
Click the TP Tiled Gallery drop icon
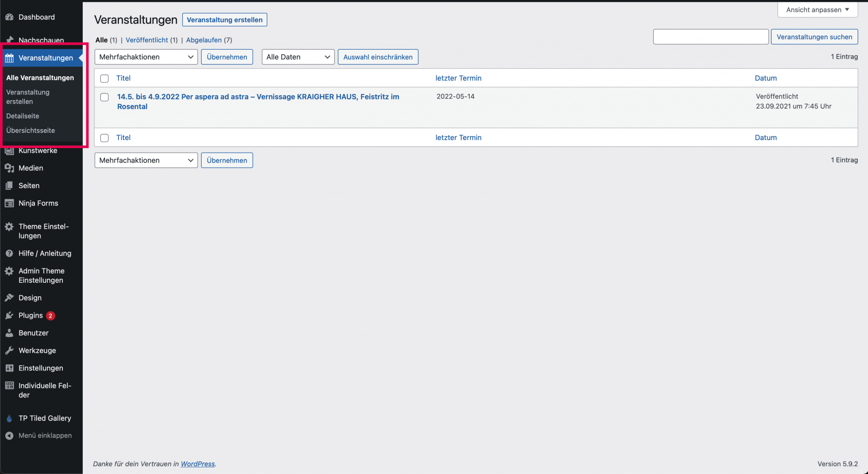9,418
